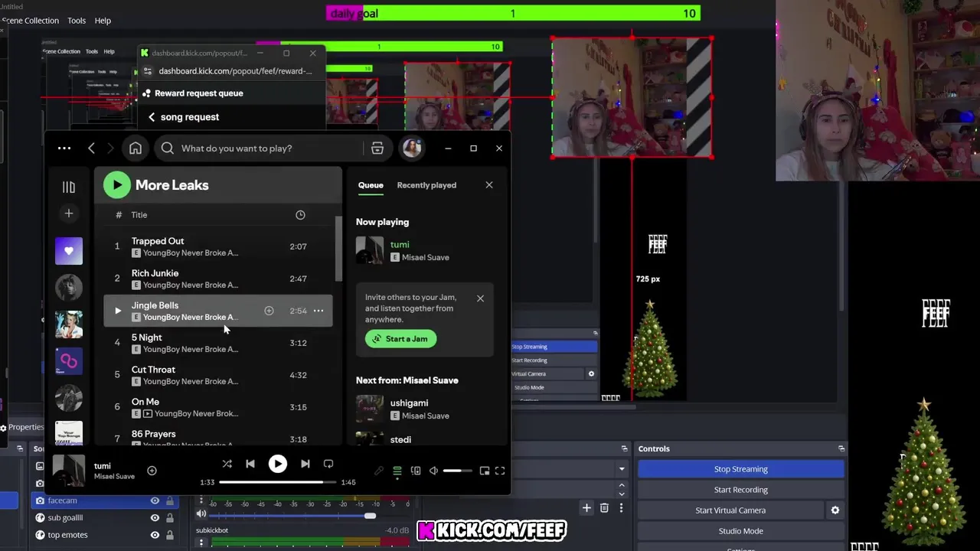Open Liked Songs in Spotify sidebar
980x551 pixels.
(x=68, y=251)
